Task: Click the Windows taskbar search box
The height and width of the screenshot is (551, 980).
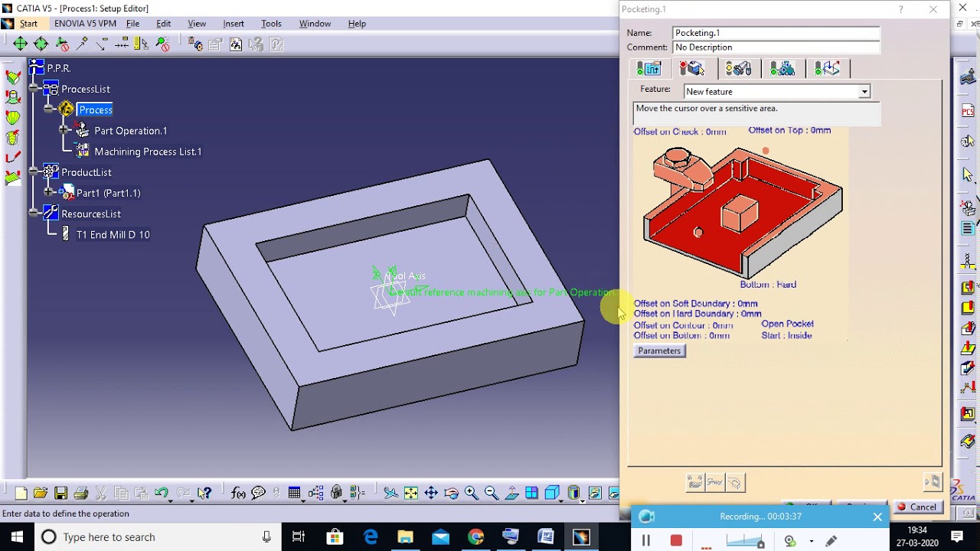Action: pos(158,537)
